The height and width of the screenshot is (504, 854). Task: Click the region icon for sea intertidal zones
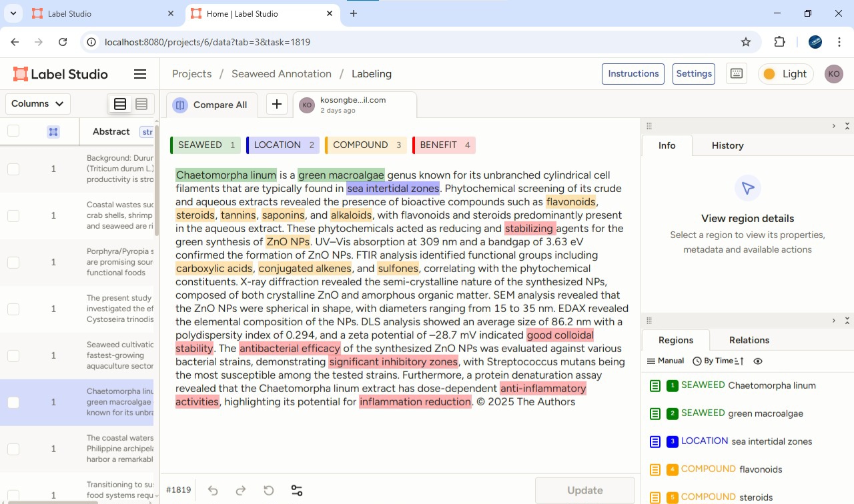click(x=655, y=442)
